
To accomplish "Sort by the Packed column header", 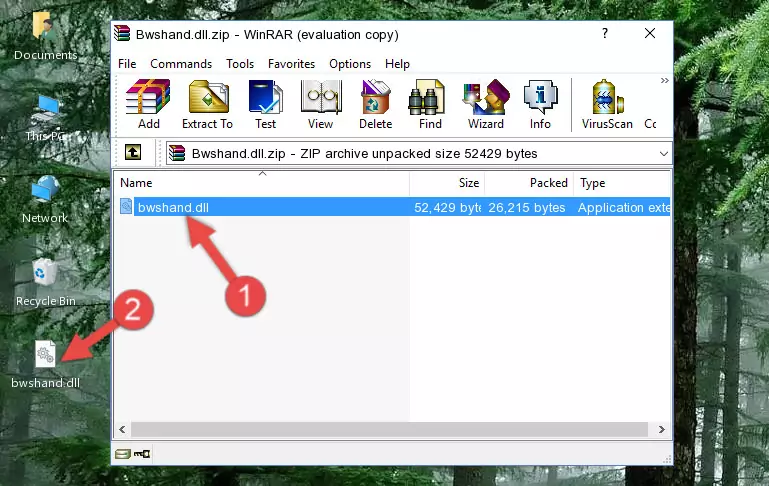I will coord(529,183).
